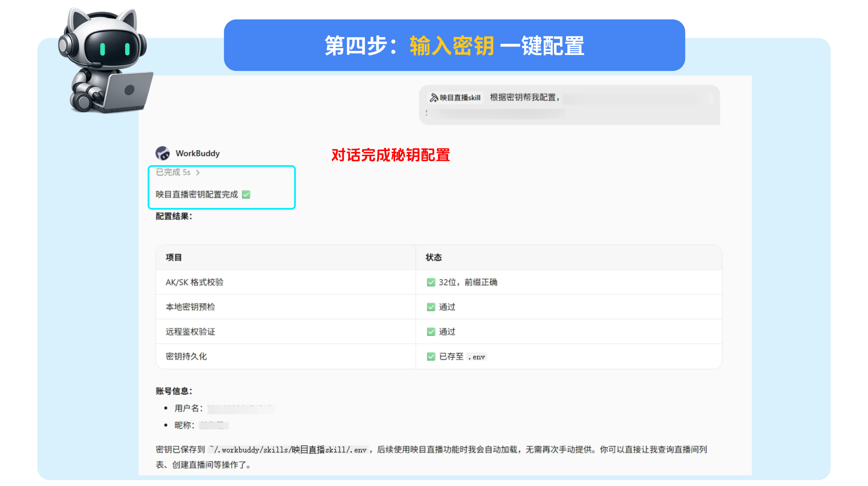Click the green check in 本地密钥预检 row
Screen dimensions: 868x486
pos(431,307)
